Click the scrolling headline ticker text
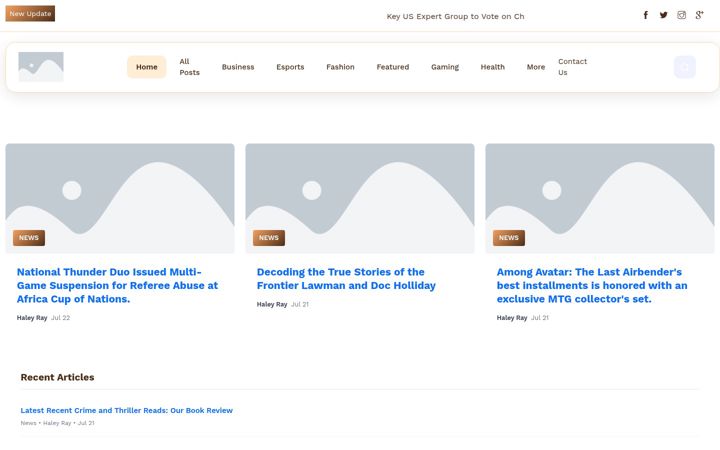The image size is (720, 450). 455,17
